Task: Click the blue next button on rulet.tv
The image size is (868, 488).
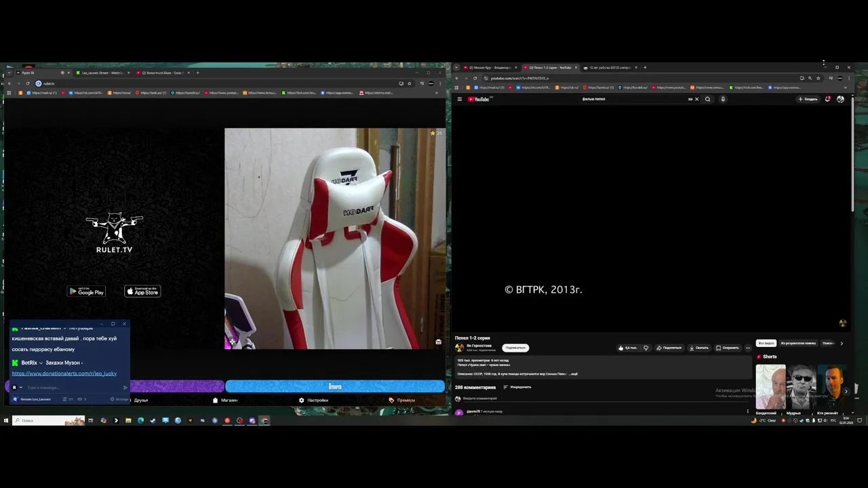Action: pyautogui.click(x=335, y=386)
